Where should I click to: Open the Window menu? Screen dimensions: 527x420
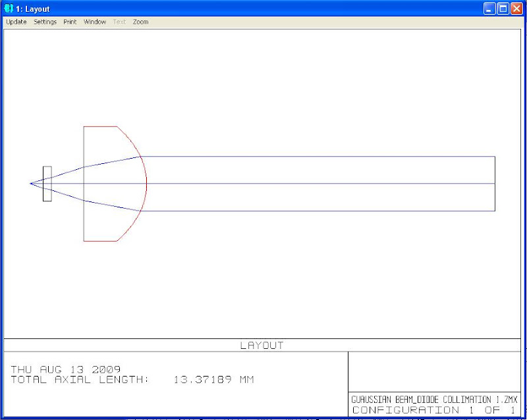(94, 22)
